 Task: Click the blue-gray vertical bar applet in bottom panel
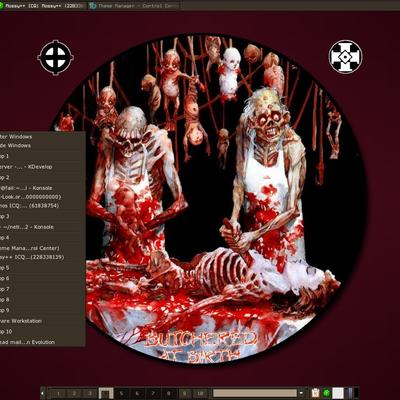point(350,393)
